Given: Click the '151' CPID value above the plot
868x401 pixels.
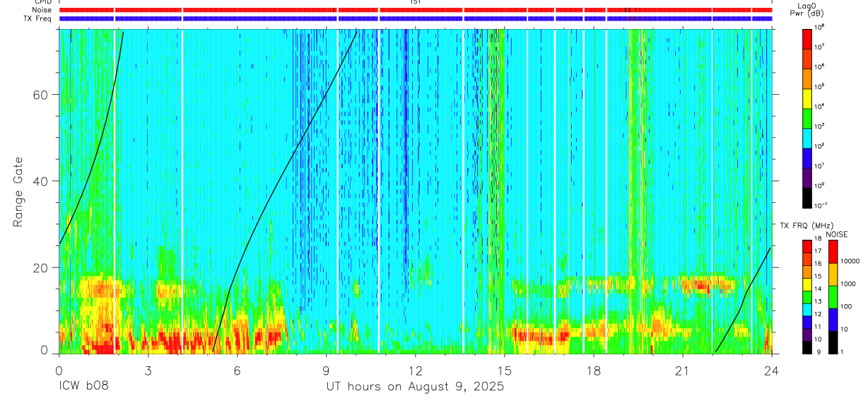Looking at the screenshot, I should (415, 2).
